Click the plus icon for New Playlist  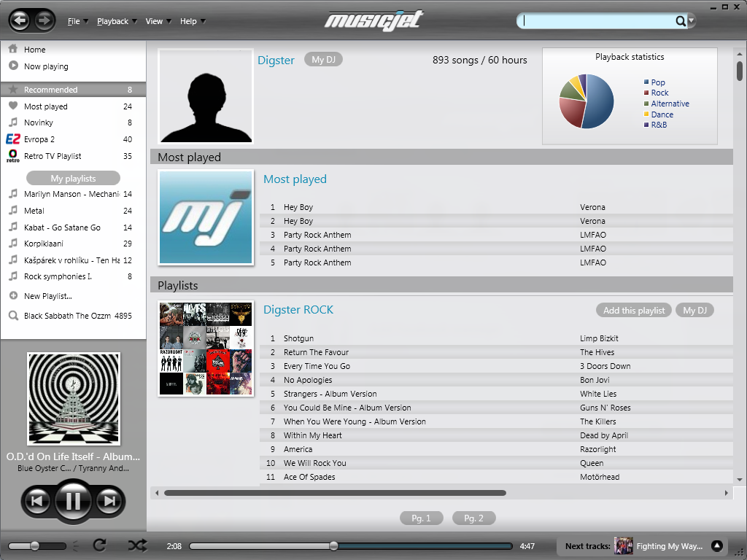tap(13, 296)
